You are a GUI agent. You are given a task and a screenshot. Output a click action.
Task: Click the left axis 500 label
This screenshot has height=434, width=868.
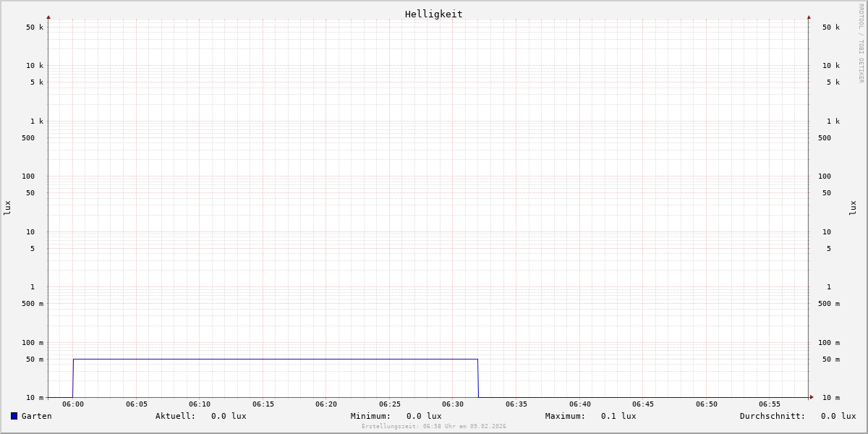point(28,138)
